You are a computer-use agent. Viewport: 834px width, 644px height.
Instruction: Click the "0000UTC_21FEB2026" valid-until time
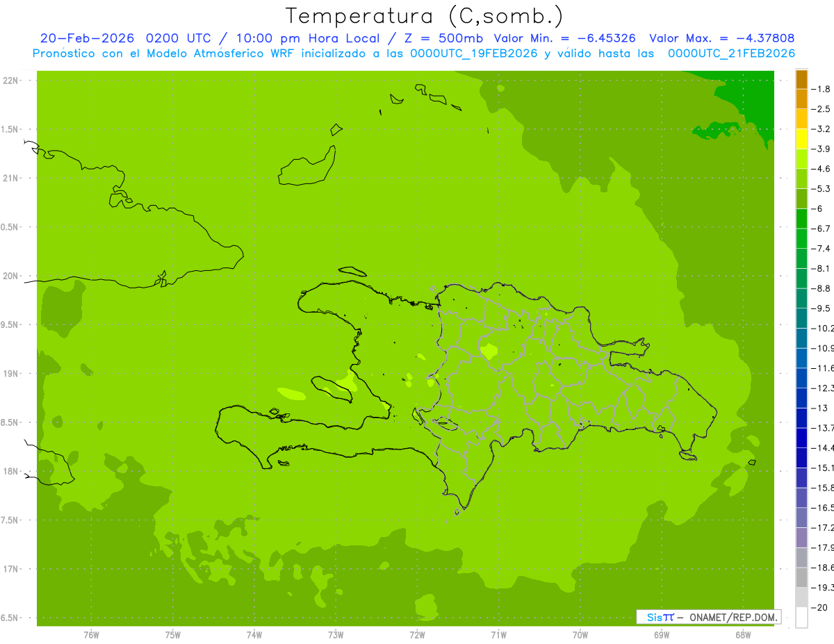[732, 53]
